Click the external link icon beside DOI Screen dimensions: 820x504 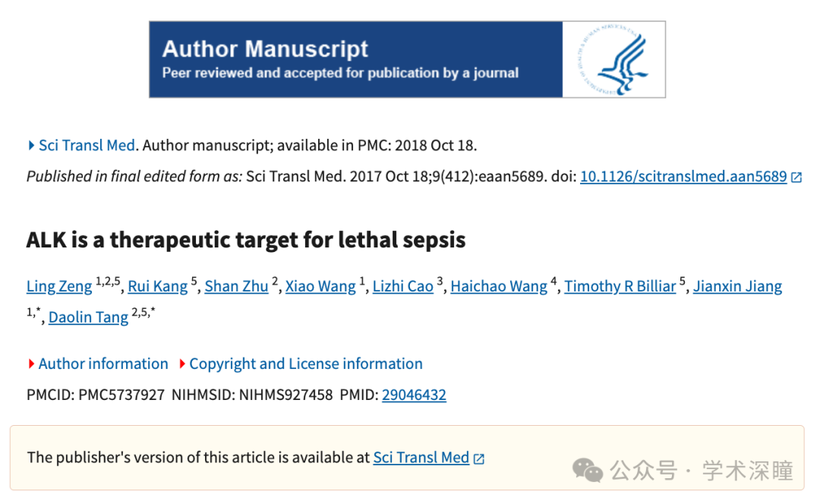tap(796, 178)
